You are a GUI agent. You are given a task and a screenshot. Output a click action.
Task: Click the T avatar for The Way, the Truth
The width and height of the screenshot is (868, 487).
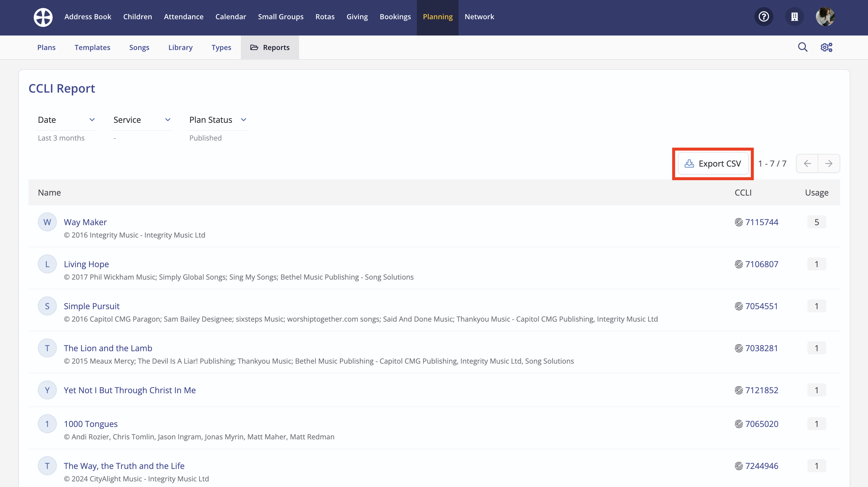tap(47, 466)
